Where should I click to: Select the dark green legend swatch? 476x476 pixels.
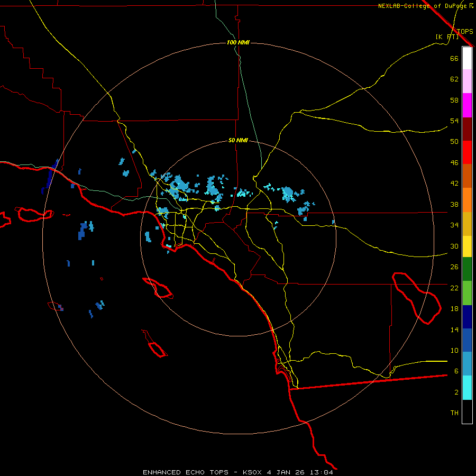467,269
